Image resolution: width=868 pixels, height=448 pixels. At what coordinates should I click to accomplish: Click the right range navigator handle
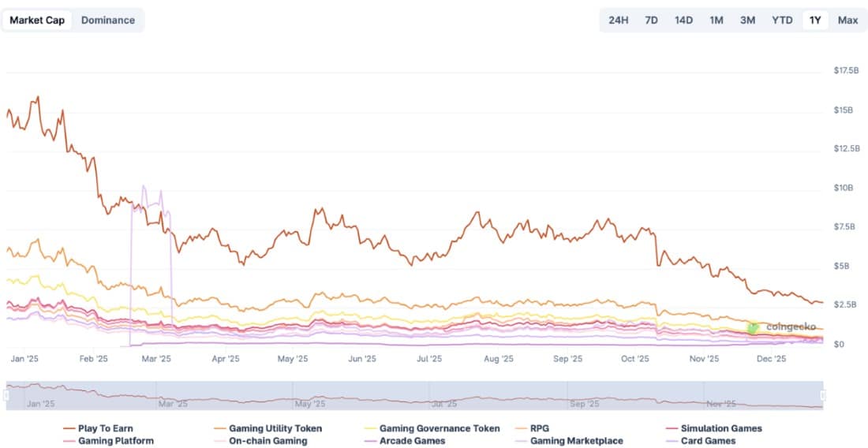tap(823, 395)
